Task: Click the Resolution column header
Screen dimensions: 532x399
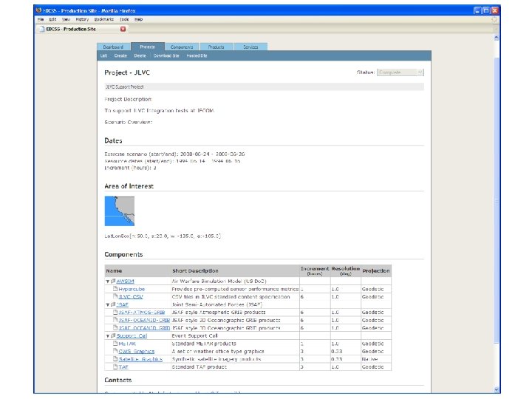Action: point(345,270)
